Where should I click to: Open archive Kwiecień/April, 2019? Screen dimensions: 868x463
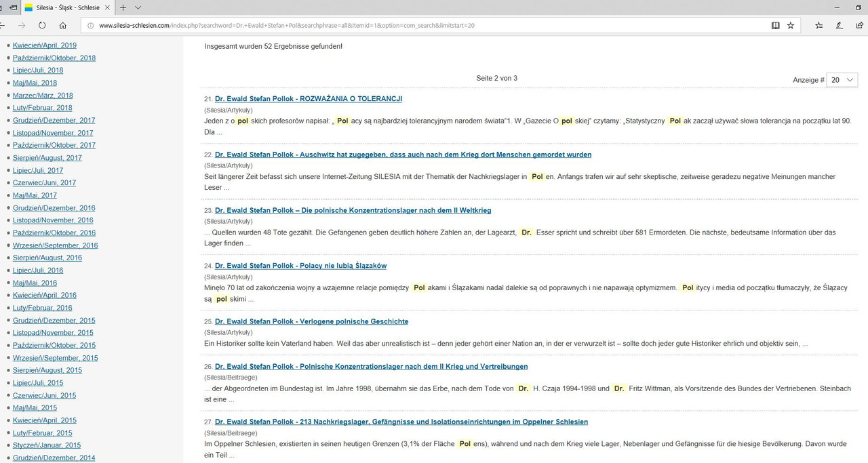pos(45,45)
